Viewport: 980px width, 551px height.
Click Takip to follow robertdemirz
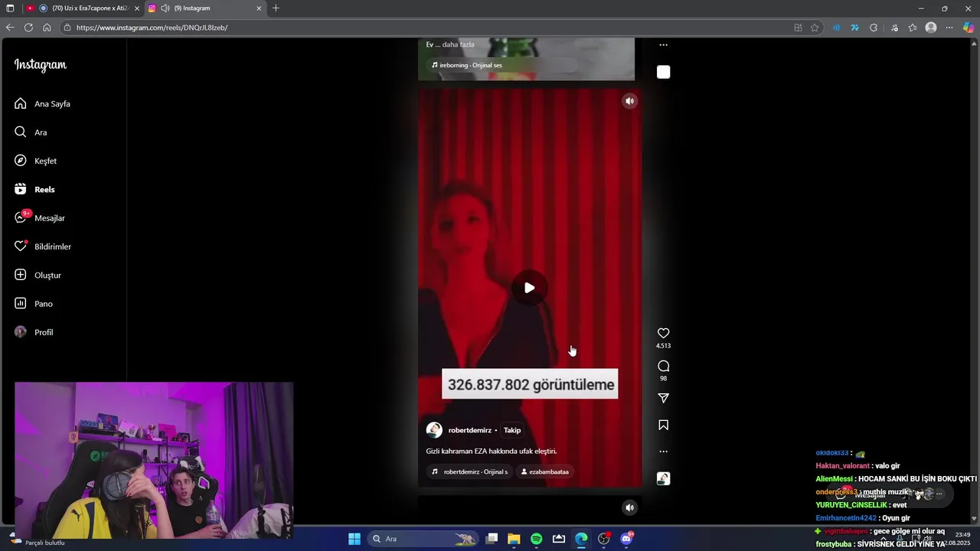click(512, 430)
